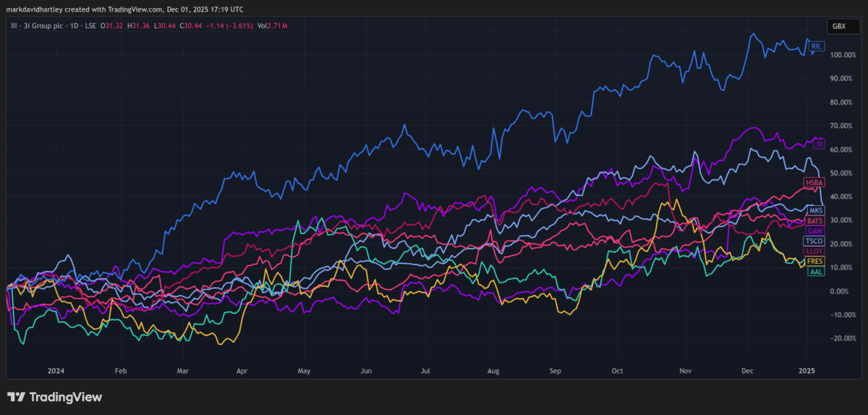The image size is (868, 415).
Task: Click the TSCO series label
Action: click(814, 240)
